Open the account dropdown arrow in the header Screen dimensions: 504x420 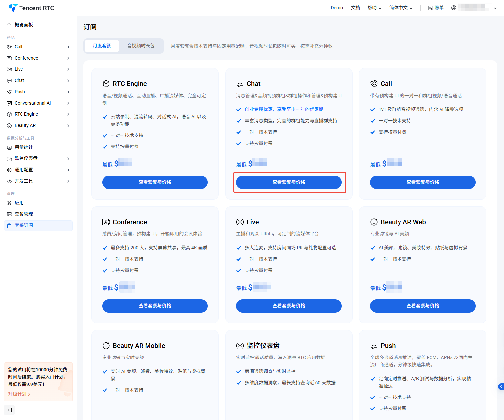pyautogui.click(x=495, y=8)
